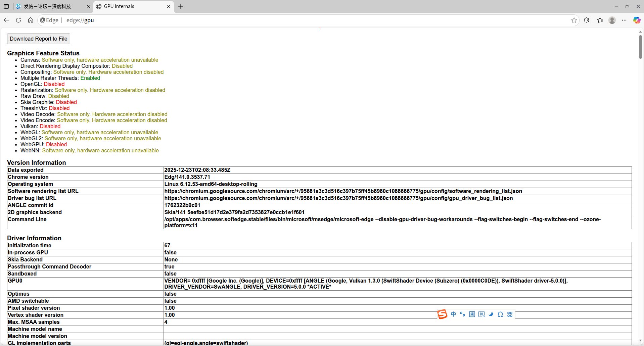Open the Extensions puzzle icon
644x346 pixels.
(586, 20)
